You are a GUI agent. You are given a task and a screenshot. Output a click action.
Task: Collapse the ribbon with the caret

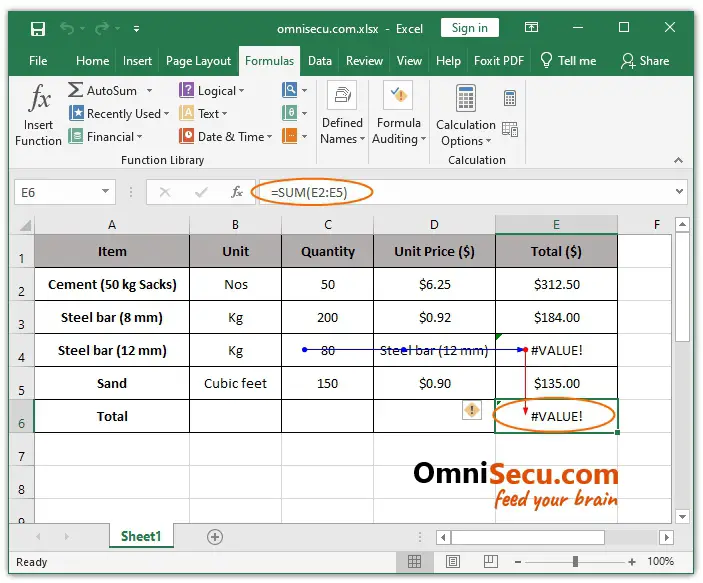[678, 160]
